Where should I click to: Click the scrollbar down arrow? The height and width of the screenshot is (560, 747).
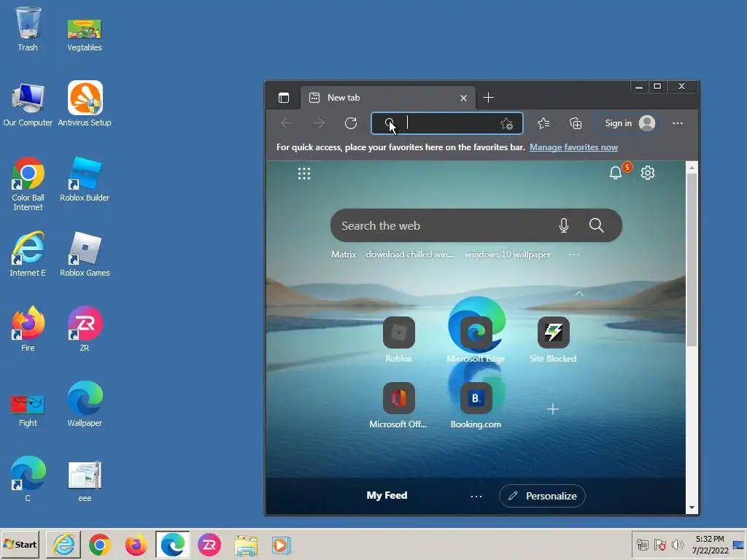coord(692,507)
